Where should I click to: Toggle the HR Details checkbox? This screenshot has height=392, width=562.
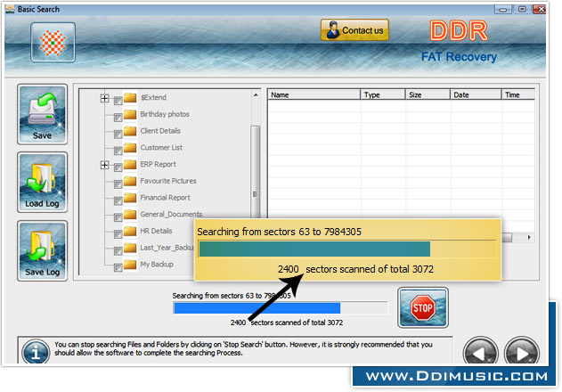pyautogui.click(x=118, y=234)
